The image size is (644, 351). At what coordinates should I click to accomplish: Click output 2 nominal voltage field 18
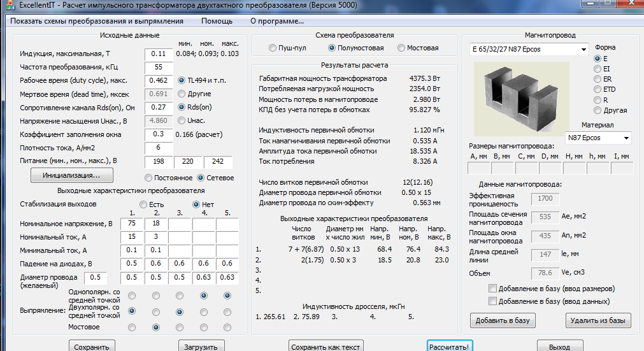point(155,224)
